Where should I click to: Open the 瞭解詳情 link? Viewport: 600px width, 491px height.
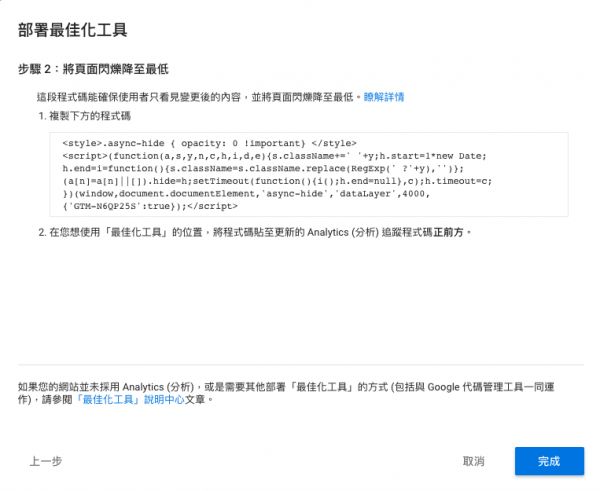click(x=384, y=97)
